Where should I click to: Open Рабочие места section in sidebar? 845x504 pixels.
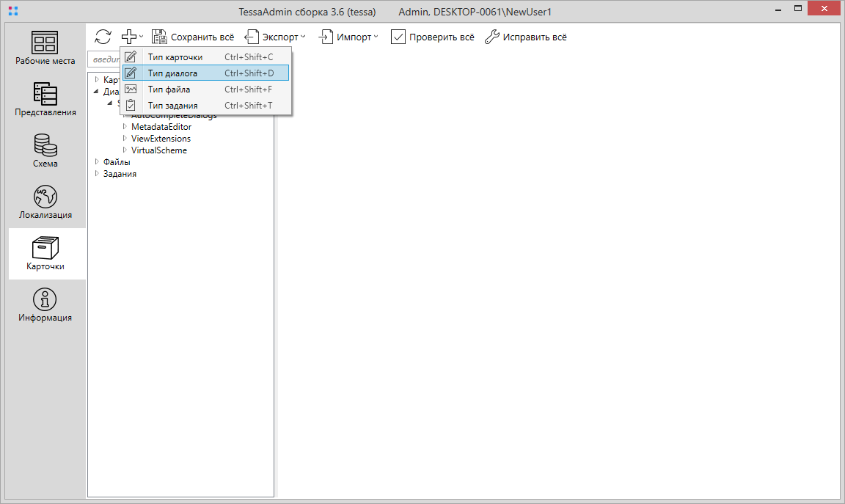coord(45,48)
